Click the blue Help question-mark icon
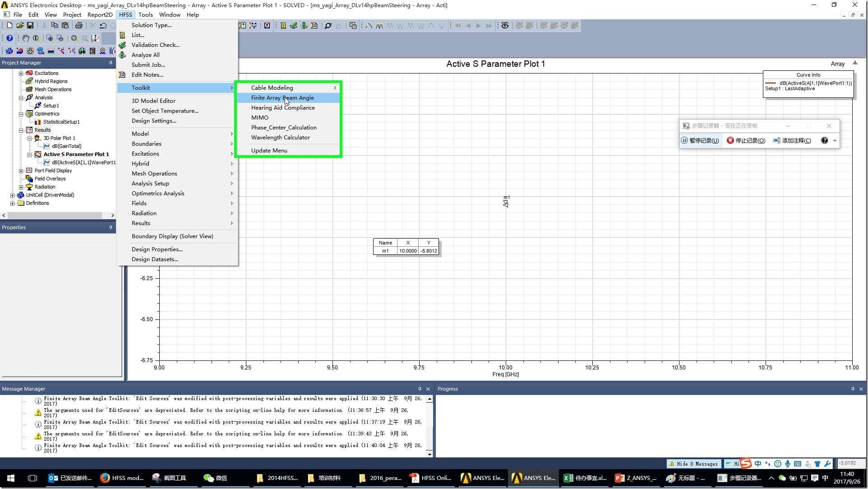The height and width of the screenshot is (489, 868). 9,38
